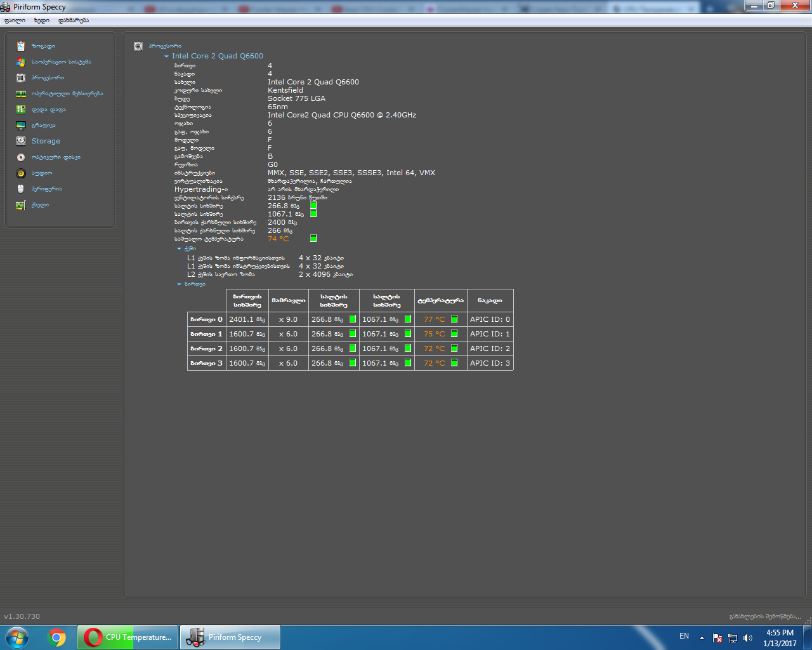Screen dimensions: 812x650
Task: Open the Operating System Windows-flag icon
Action: [x=21, y=62]
